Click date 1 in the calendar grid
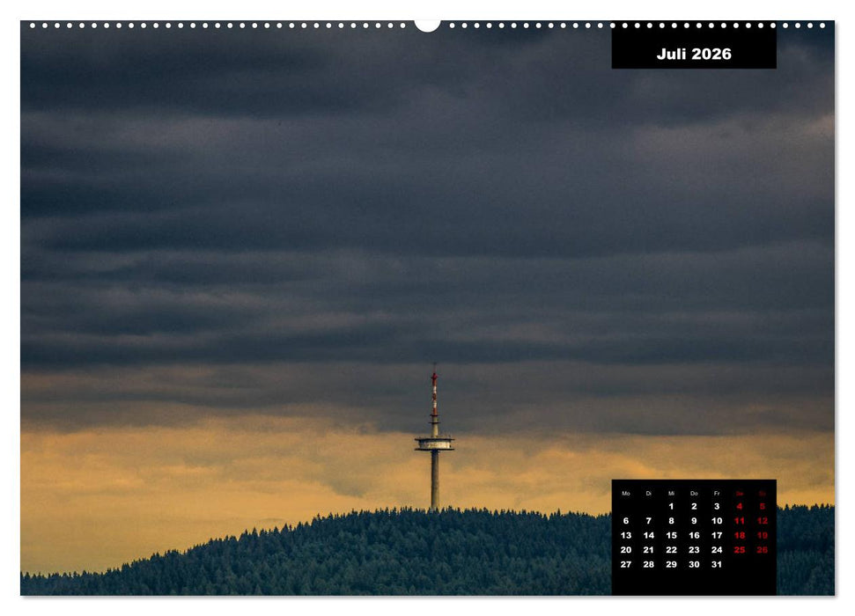This screenshot has height=616, width=855. [671, 506]
